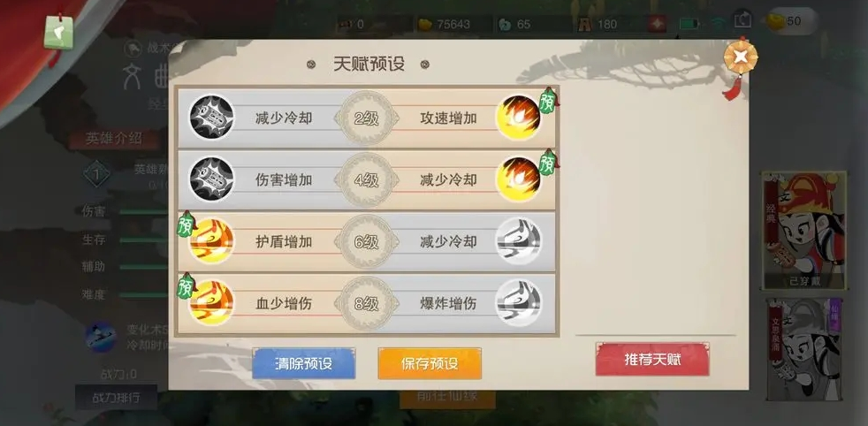Open the 战力排行 ranking tab
Image resolution: width=868 pixels, height=426 pixels.
tap(117, 397)
